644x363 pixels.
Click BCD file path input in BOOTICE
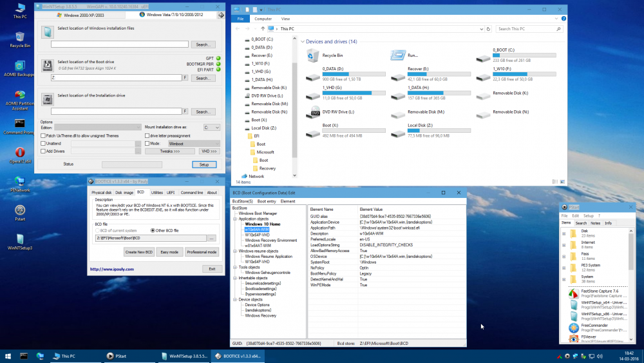[151, 238]
